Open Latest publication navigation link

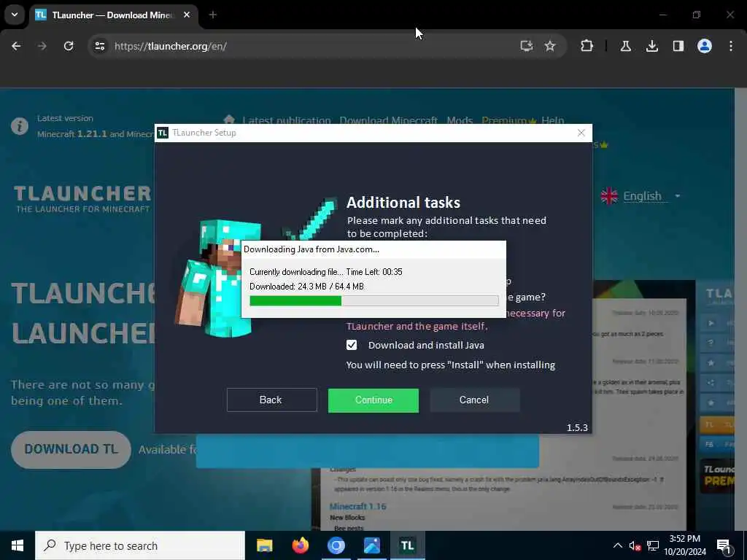coord(286,120)
